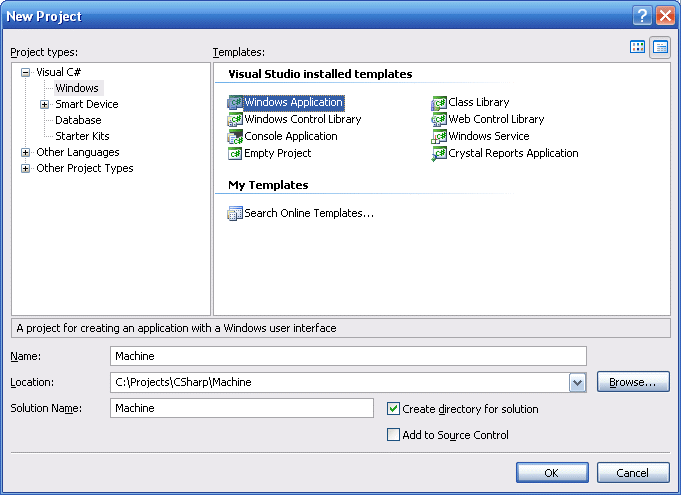The width and height of the screenshot is (681, 495).
Task: Expand the Other Languages node
Action: (x=26, y=152)
